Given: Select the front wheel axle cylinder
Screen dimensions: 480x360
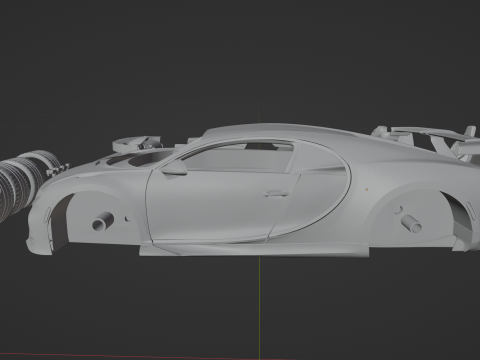Looking at the screenshot, I should tap(102, 221).
